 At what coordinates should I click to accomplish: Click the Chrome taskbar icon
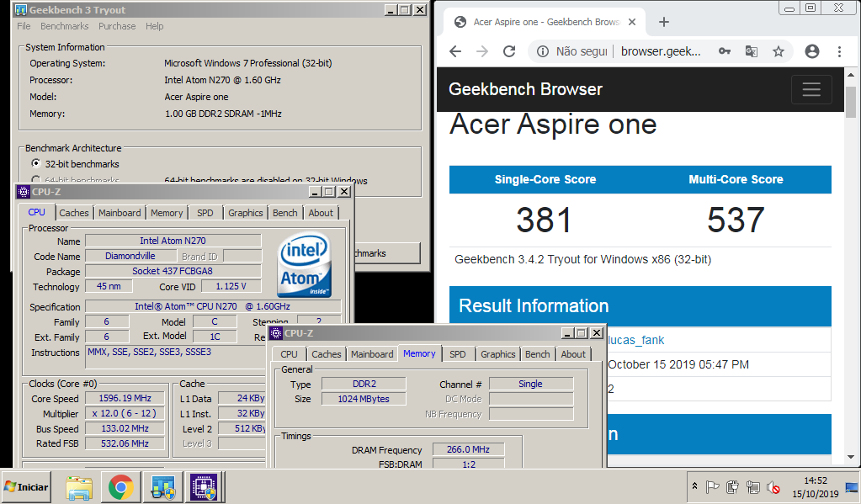[121, 487]
